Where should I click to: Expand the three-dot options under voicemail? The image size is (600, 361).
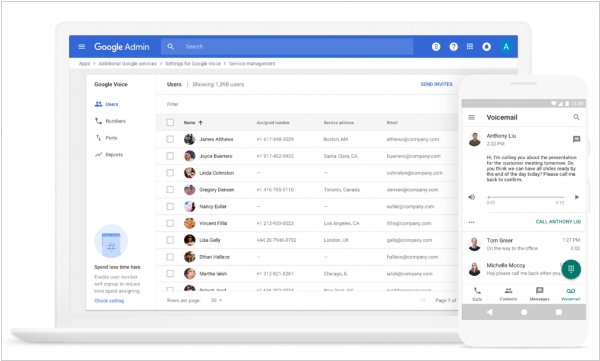point(471,222)
